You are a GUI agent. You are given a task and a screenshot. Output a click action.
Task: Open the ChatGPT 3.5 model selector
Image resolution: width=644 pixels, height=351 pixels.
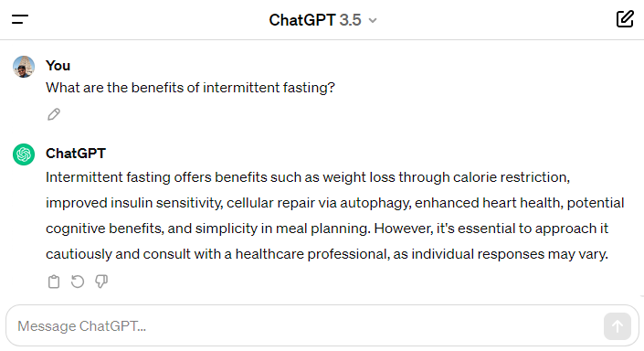point(322,20)
